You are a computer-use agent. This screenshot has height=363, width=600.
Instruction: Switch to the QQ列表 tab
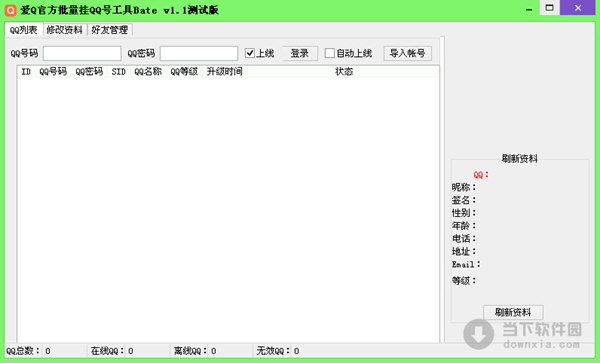coord(23,30)
